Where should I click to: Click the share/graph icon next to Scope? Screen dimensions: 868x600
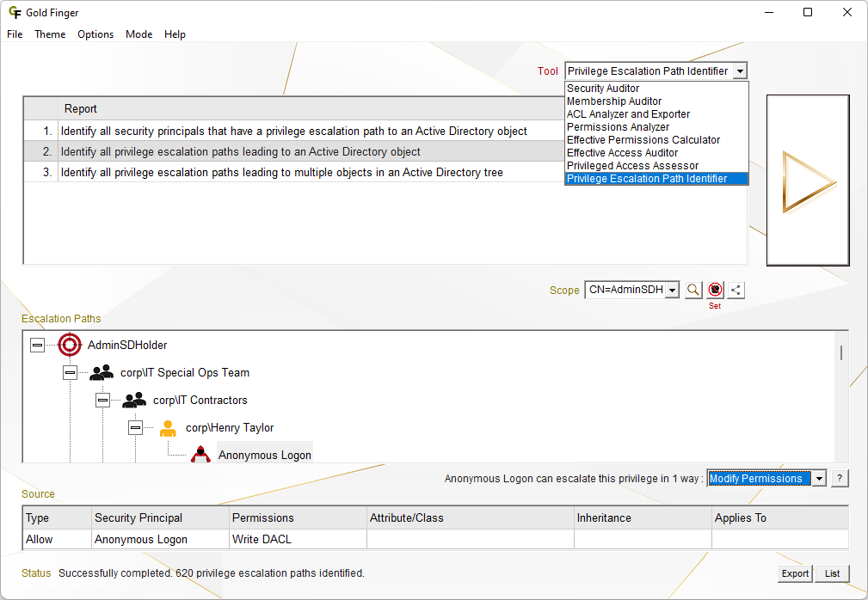736,290
